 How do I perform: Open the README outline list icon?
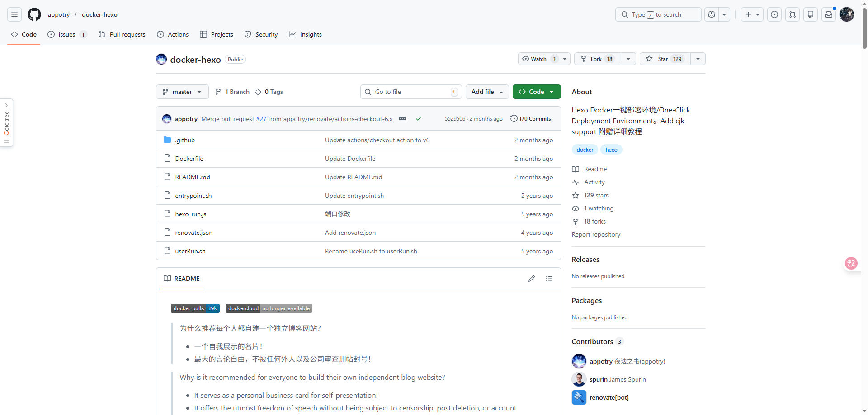tap(549, 279)
